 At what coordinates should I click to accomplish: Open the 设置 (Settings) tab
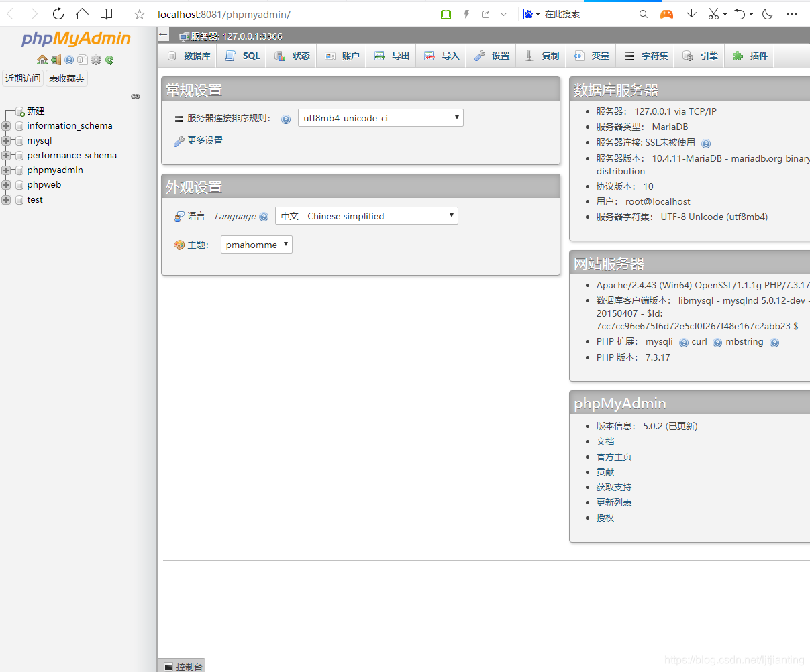point(492,56)
